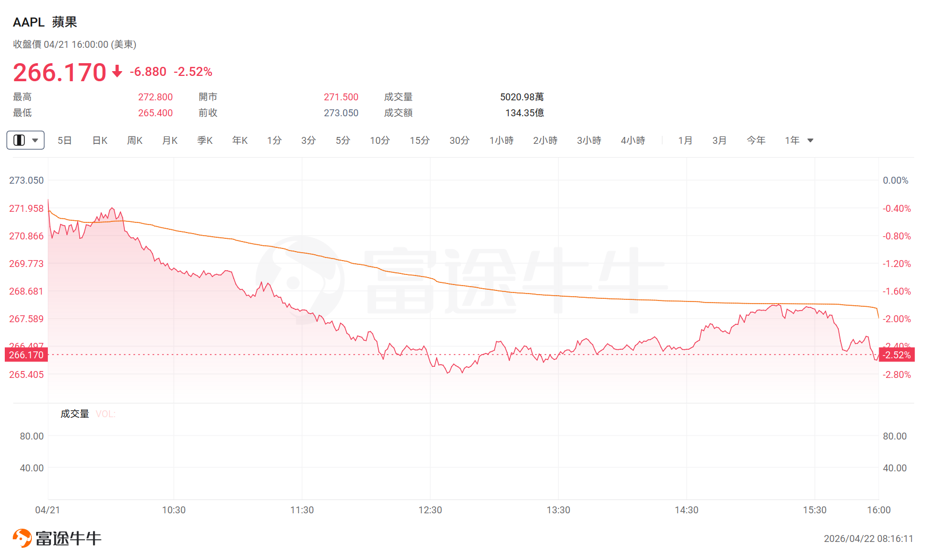The image size is (927, 560).
Task: Open the chart layout type selector
Action: pos(25,140)
